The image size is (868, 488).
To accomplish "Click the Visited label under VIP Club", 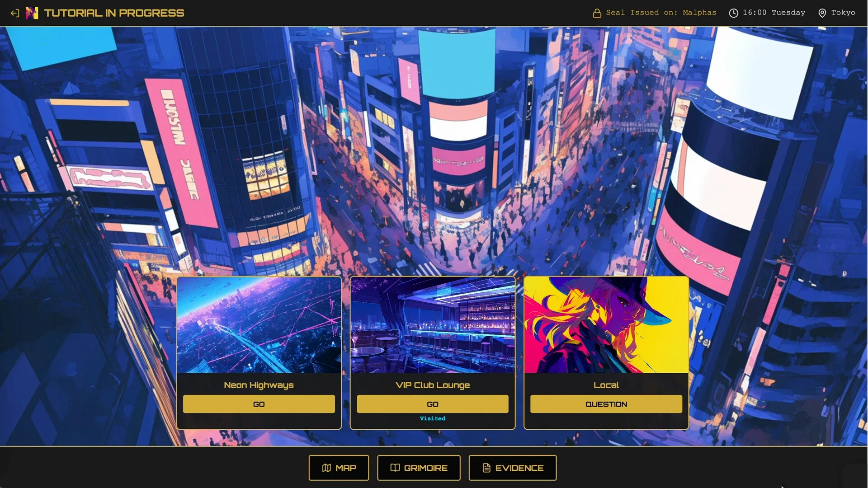I will (x=433, y=418).
